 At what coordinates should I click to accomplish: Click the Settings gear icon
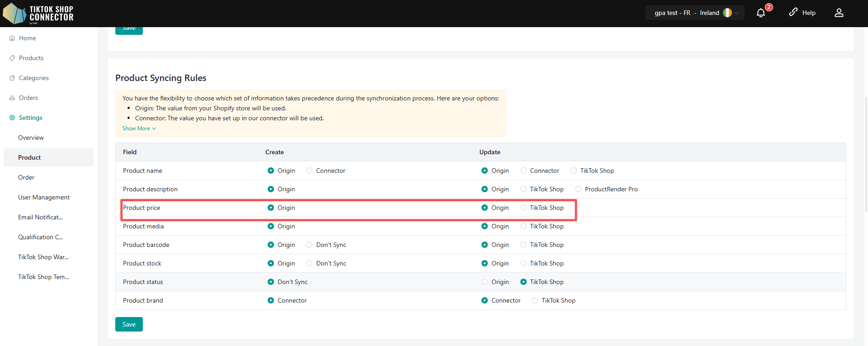pyautogui.click(x=12, y=118)
